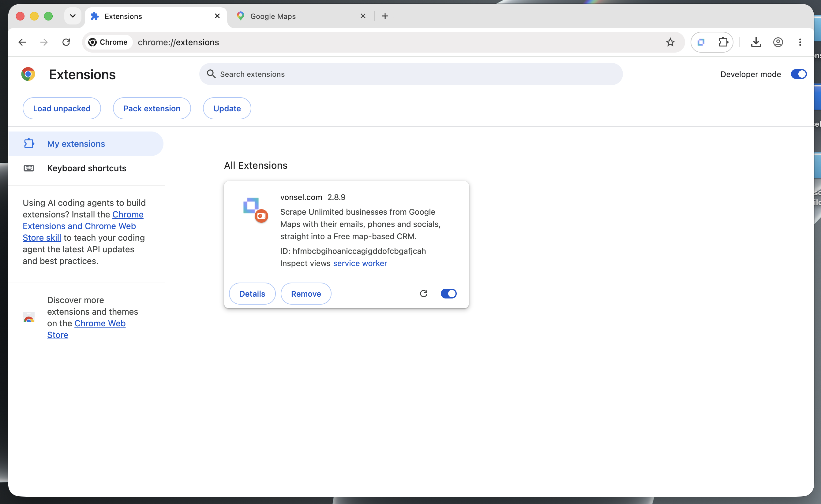The height and width of the screenshot is (504, 821).
Task: Switch to the Google Maps tab
Action: (300, 16)
